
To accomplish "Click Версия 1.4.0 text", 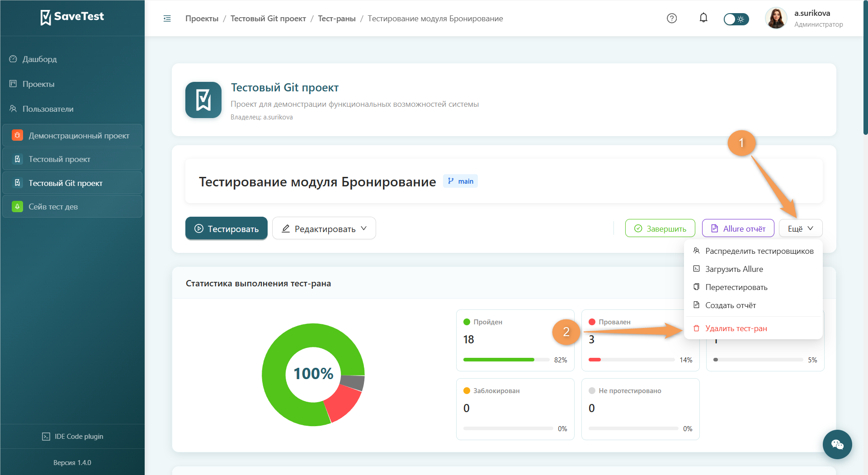I will (72, 463).
